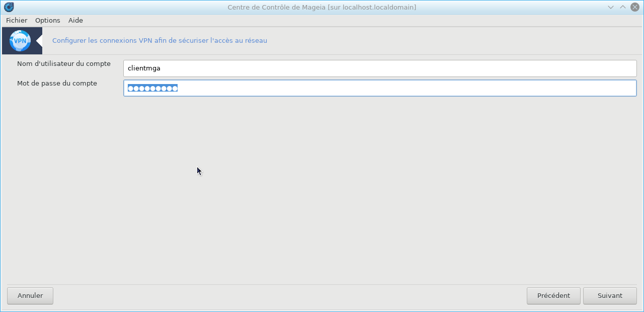
Task: Click the Mageia Control Center title bar icon
Action: 9,7
